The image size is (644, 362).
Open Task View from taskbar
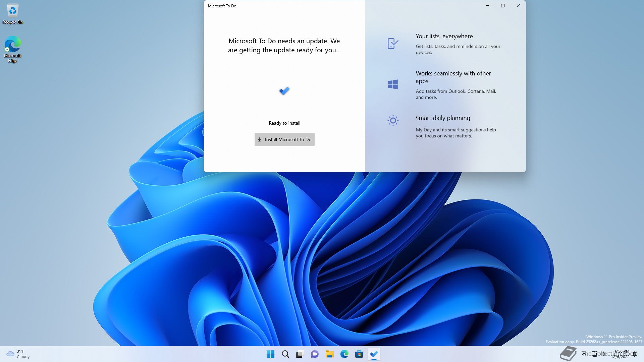pos(300,354)
